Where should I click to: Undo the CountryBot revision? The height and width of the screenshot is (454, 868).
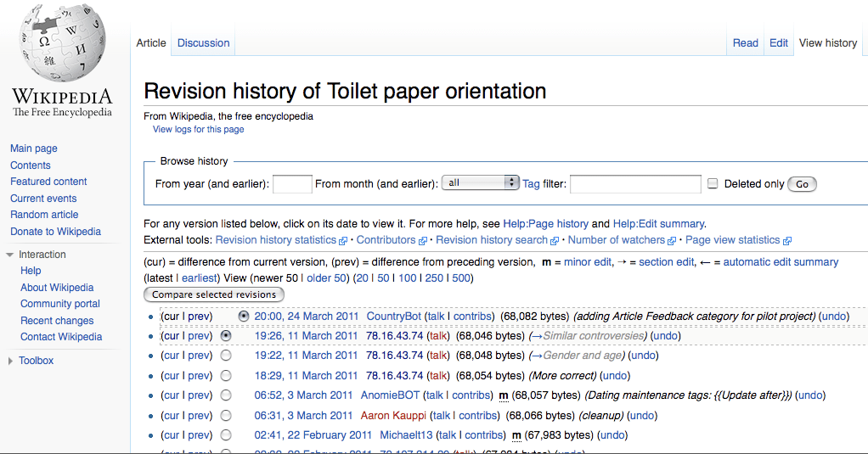tap(834, 317)
